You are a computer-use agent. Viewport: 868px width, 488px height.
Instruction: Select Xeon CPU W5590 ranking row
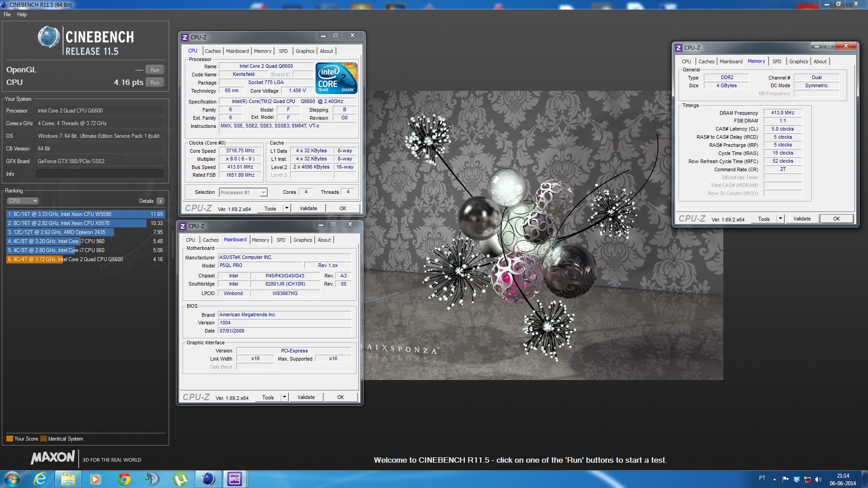[x=85, y=214]
